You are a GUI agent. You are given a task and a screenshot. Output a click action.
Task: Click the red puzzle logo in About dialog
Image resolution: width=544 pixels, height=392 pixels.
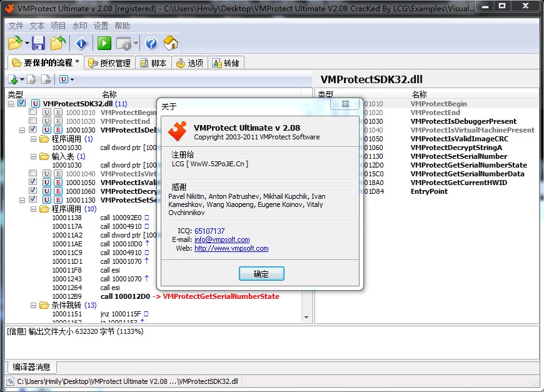coord(178,131)
